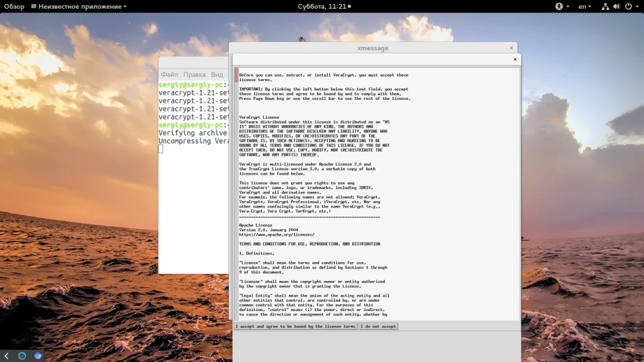Screen dimensions: 644x362
Task: Expand the system menu arrow beside power
Action: click(x=636, y=6)
